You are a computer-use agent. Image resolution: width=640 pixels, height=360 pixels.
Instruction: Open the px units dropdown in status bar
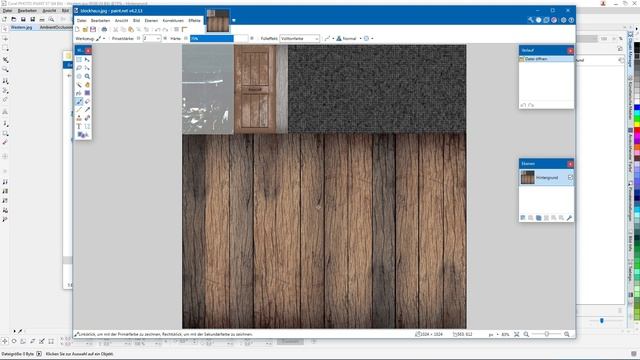(x=493, y=334)
